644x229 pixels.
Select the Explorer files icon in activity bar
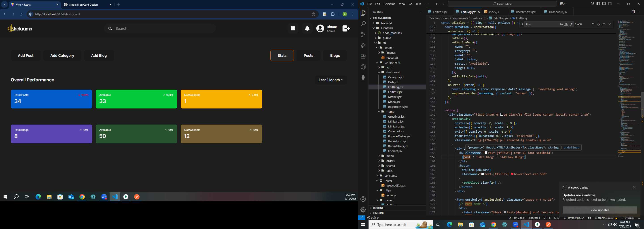(363, 13)
